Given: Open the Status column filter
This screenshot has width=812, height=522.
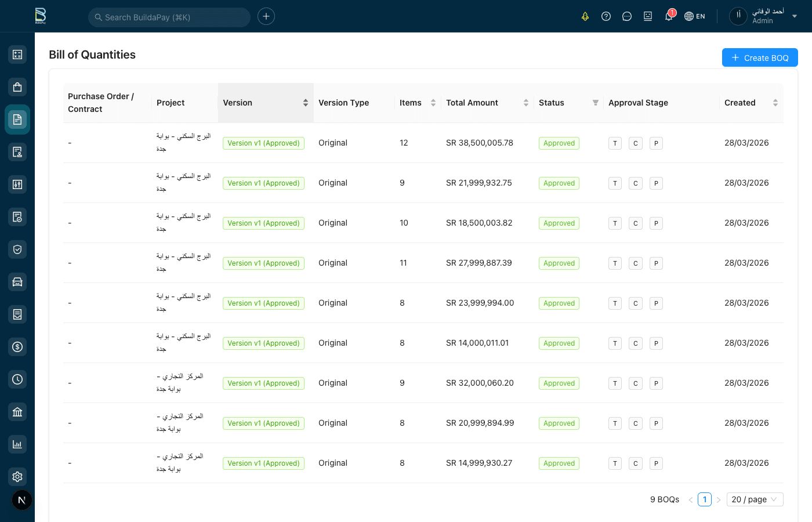Looking at the screenshot, I should click(x=595, y=103).
